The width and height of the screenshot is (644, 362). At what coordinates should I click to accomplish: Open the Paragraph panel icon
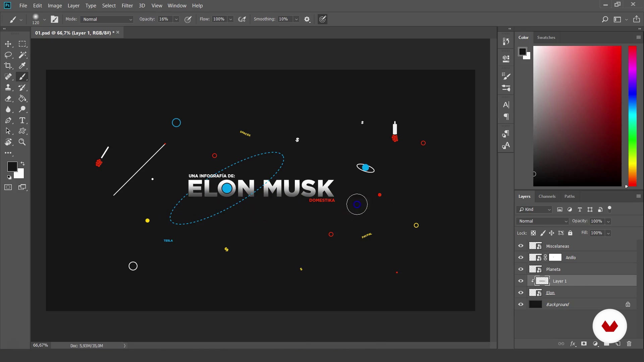(506, 117)
